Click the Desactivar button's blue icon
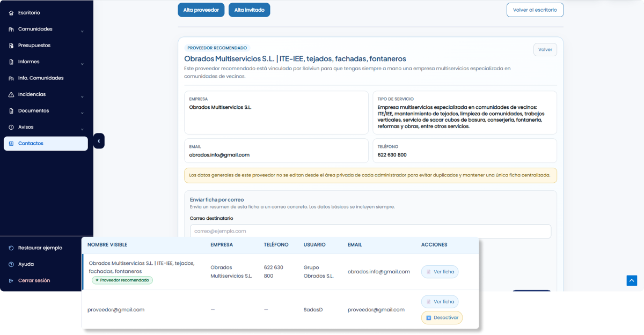Image resolution: width=644 pixels, height=335 pixels. point(428,318)
